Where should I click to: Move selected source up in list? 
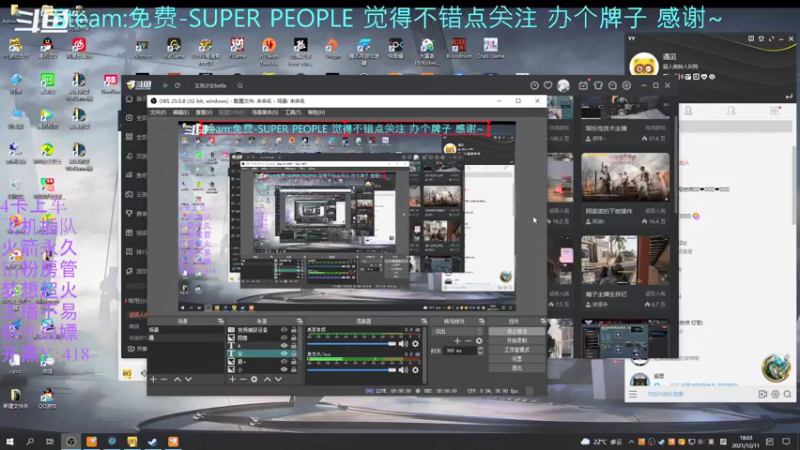(x=267, y=380)
